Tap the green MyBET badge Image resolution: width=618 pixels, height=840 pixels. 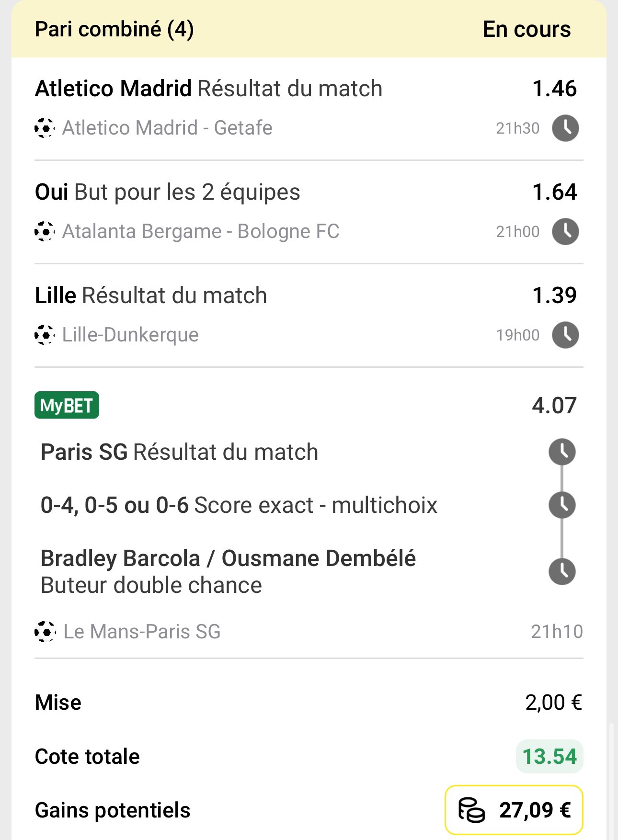pyautogui.click(x=67, y=405)
